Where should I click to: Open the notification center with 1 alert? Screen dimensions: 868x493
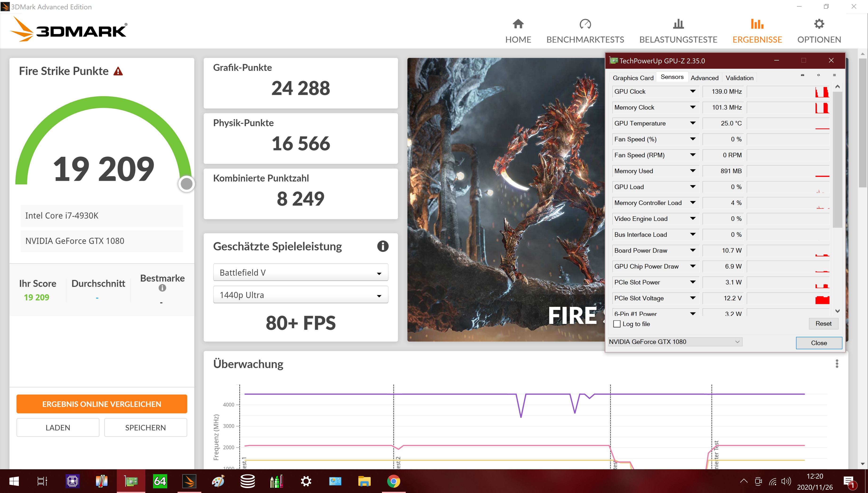[850, 482]
